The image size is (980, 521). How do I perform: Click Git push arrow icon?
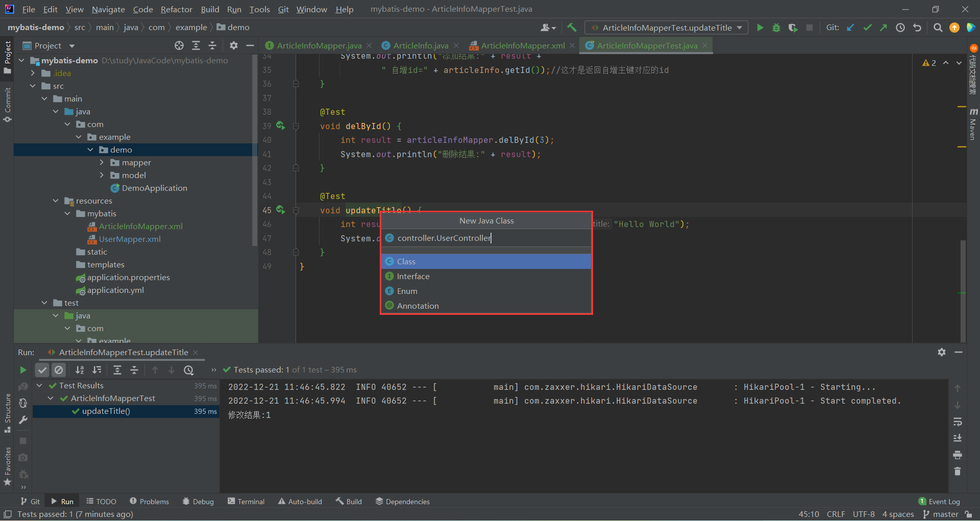[884, 28]
